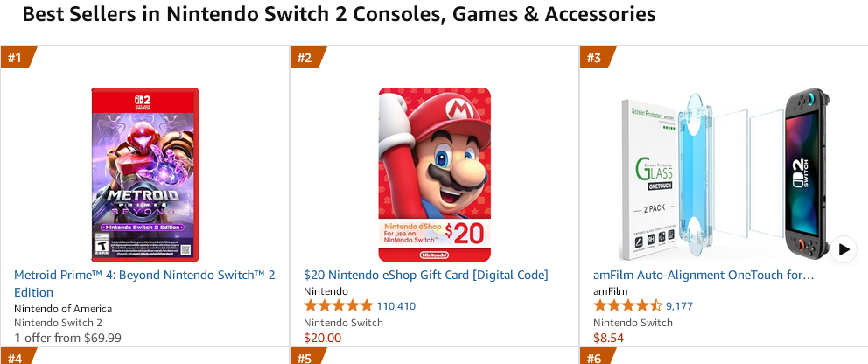Click the #2 best seller rank badge
This screenshot has height=364, width=868.
(x=304, y=58)
